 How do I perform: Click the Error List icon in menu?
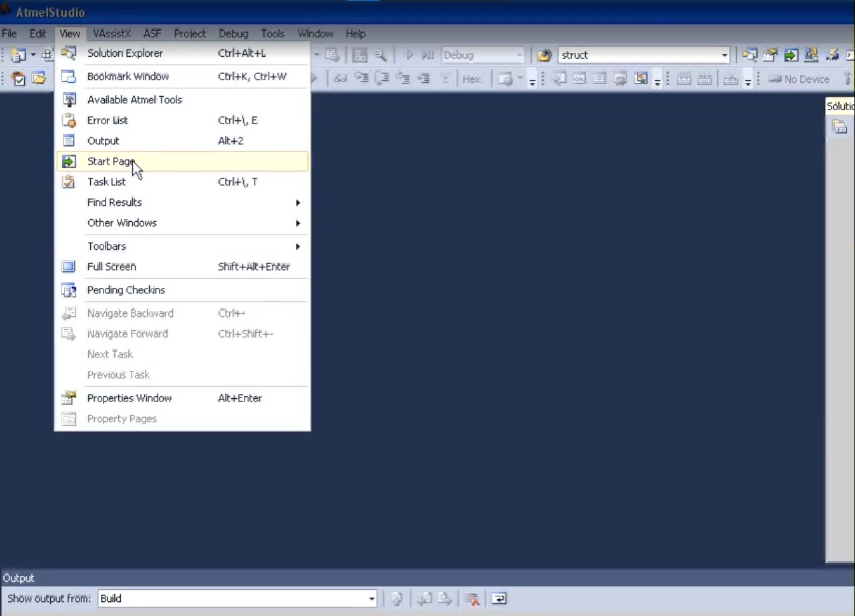(x=69, y=120)
